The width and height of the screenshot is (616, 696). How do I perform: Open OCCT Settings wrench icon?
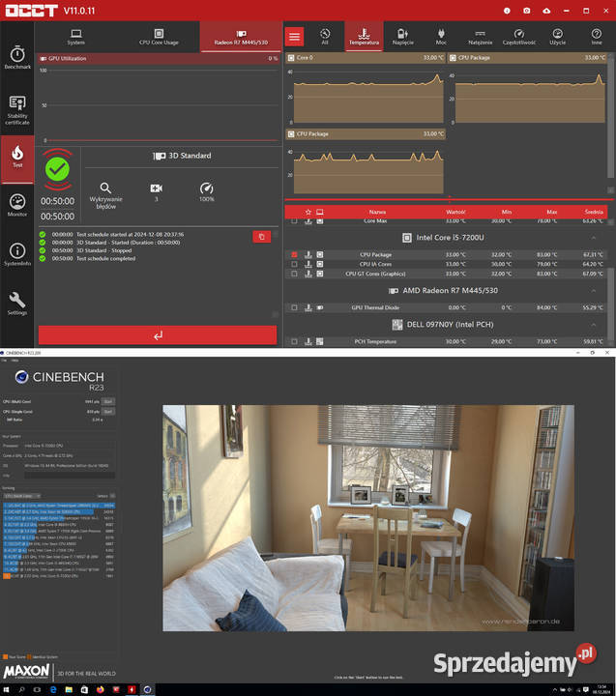click(17, 304)
